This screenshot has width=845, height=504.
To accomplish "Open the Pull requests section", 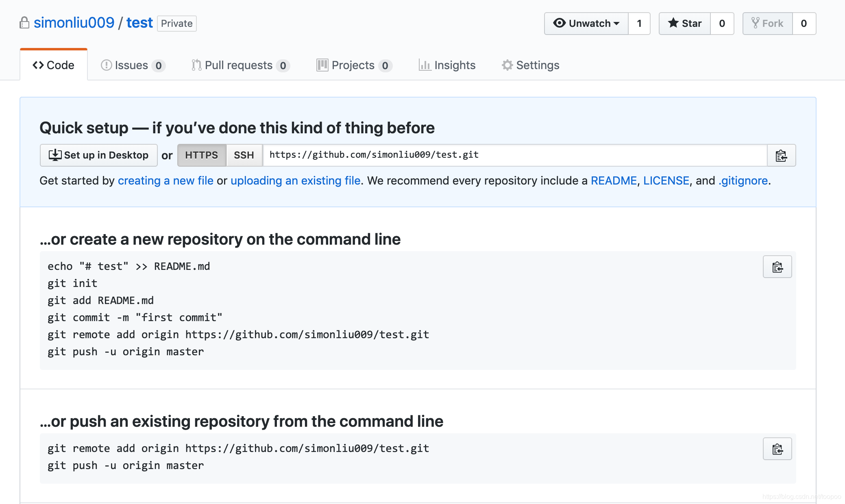I will (238, 65).
